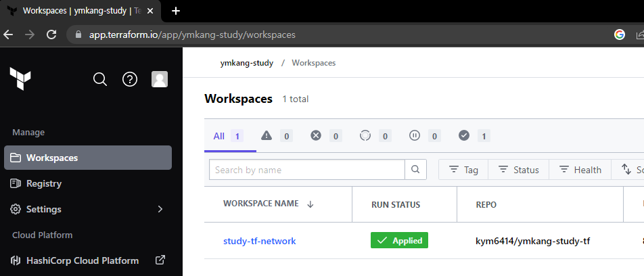Open the study-tf-network workspace link

tap(260, 241)
